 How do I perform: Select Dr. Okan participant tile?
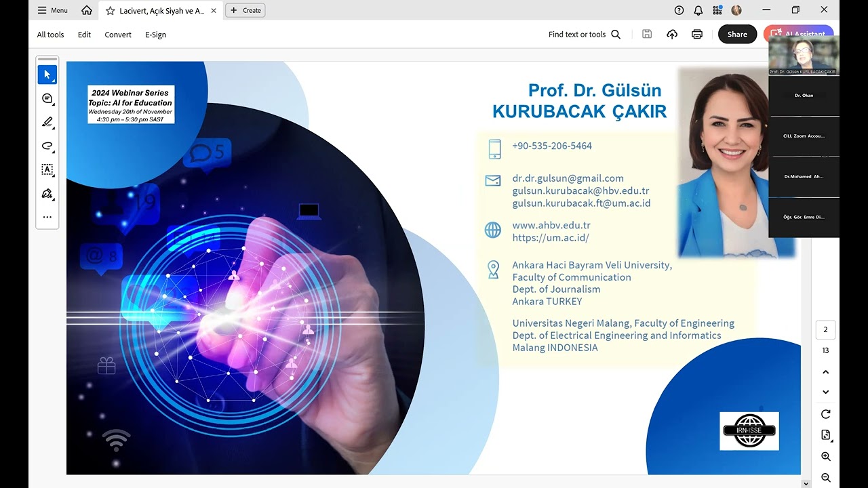804,96
